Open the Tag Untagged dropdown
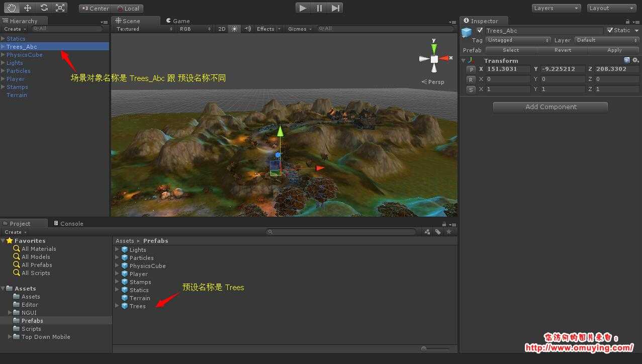 pyautogui.click(x=518, y=40)
